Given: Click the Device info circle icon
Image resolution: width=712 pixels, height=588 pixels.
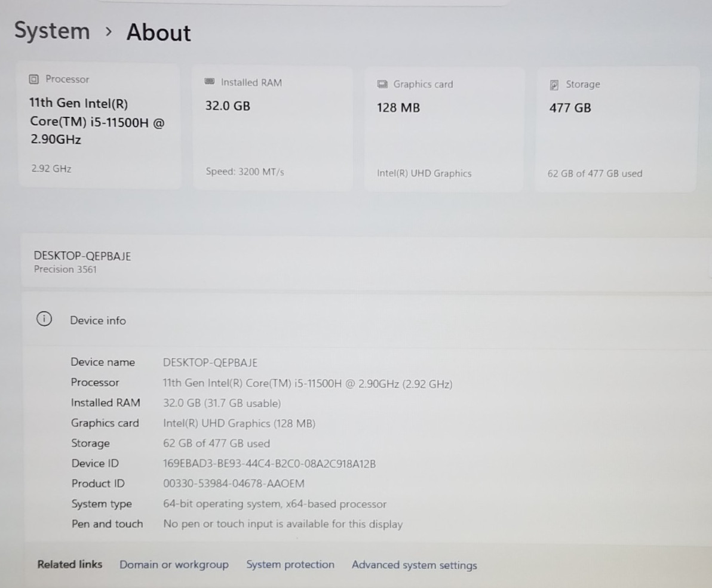Looking at the screenshot, I should 44,319.
